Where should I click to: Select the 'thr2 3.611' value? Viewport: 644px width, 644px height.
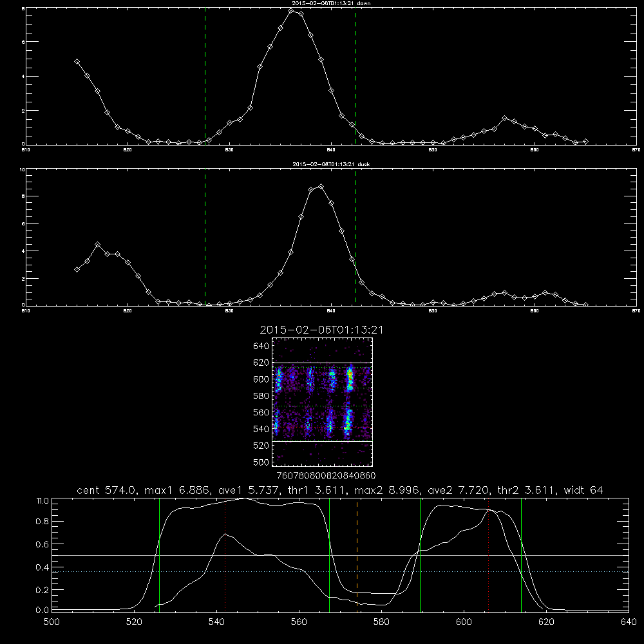tap(526, 490)
